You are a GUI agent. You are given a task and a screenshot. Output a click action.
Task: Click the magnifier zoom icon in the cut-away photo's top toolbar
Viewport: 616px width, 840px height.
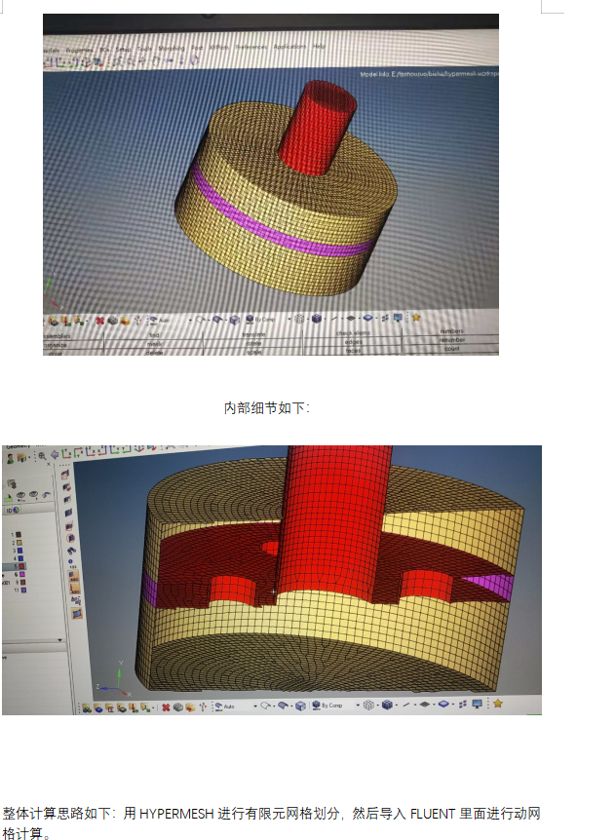pos(42,456)
